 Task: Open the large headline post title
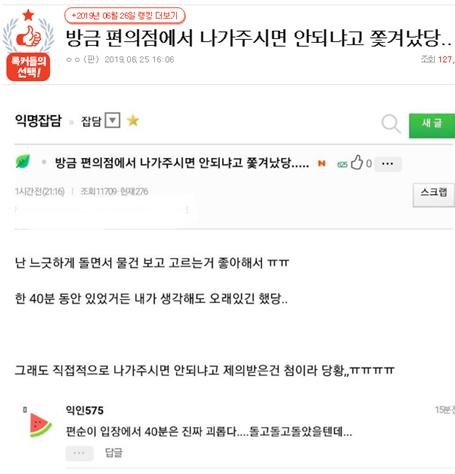pyautogui.click(x=258, y=38)
